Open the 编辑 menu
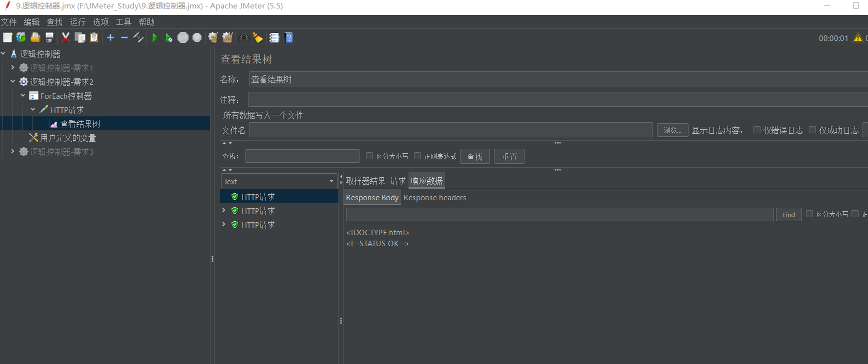868x364 pixels. (x=31, y=22)
